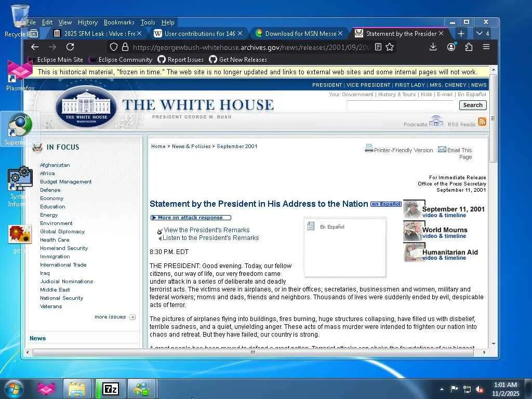Expand the list all tabs chevron
The width and height of the screenshot is (532, 399).
[x=480, y=33]
